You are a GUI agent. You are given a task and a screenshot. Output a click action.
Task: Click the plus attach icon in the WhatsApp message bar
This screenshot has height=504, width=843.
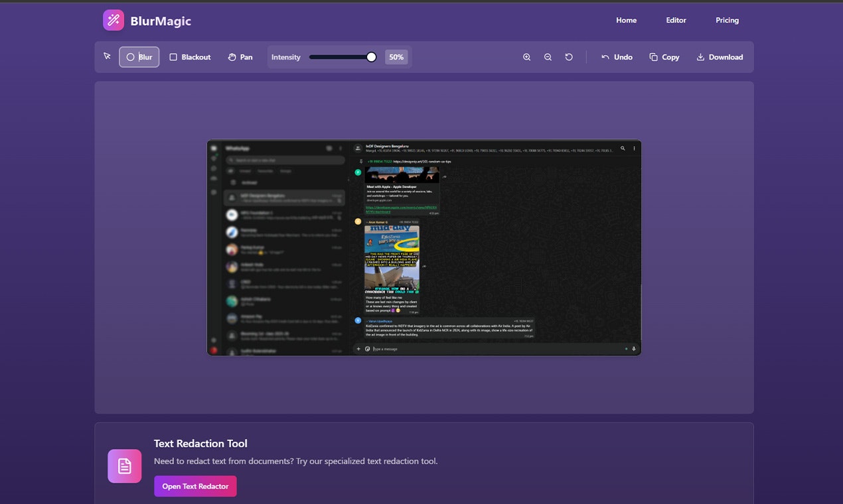coord(358,349)
